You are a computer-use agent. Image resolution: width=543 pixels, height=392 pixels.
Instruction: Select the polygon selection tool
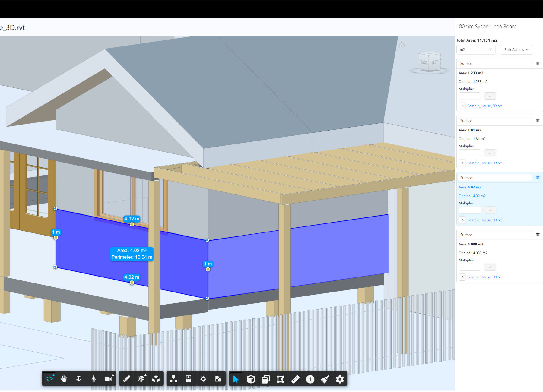tap(280, 378)
